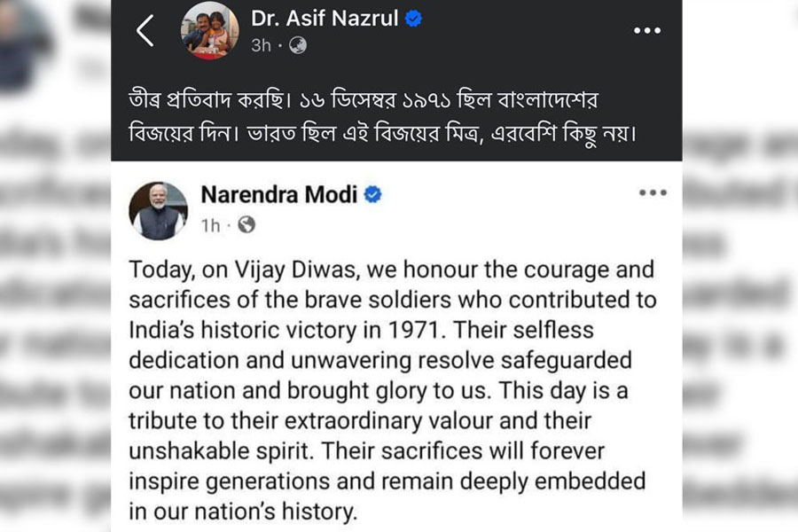
Task: Open the 1h timestamp on Modi's post
Action: tap(210, 225)
